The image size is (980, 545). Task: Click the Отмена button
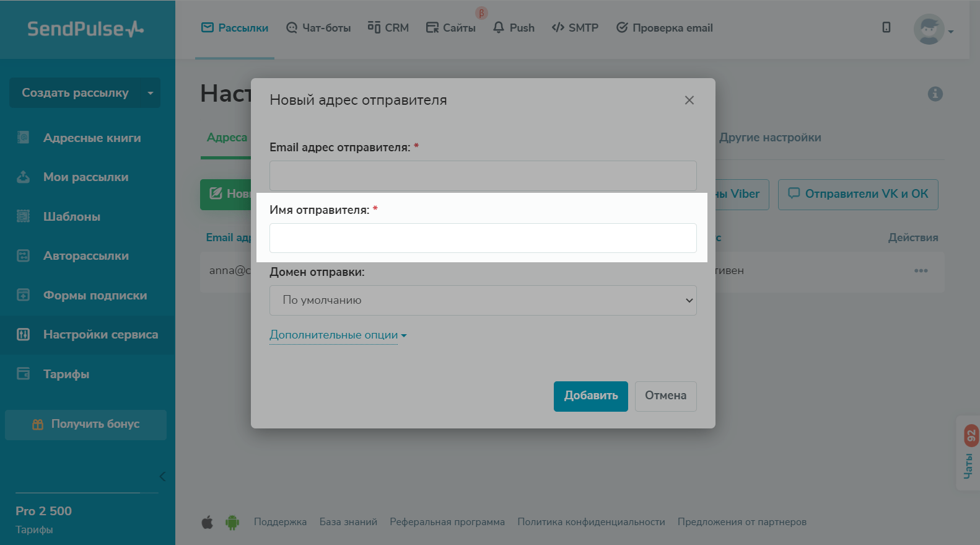tap(665, 396)
